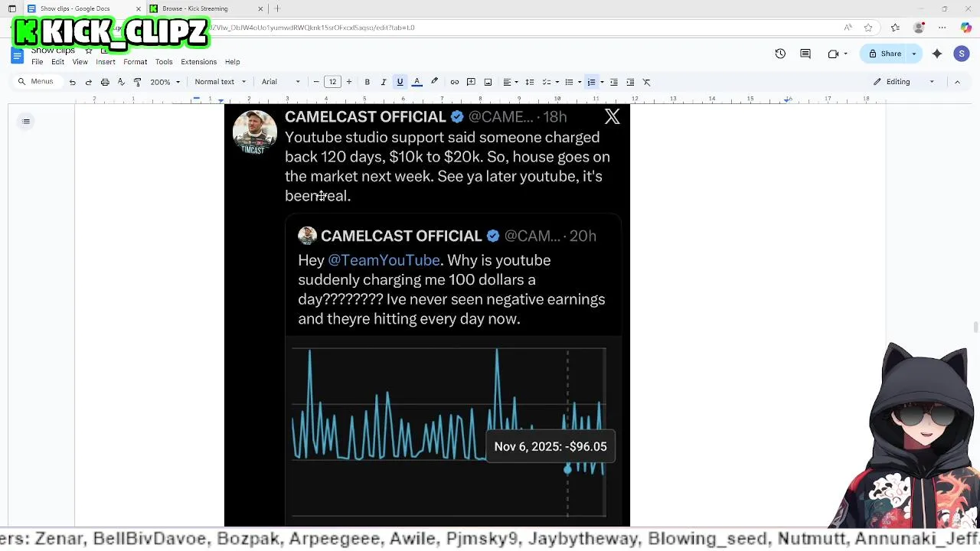Show all comments panel
Image resolution: width=980 pixels, height=551 pixels.
tap(805, 54)
